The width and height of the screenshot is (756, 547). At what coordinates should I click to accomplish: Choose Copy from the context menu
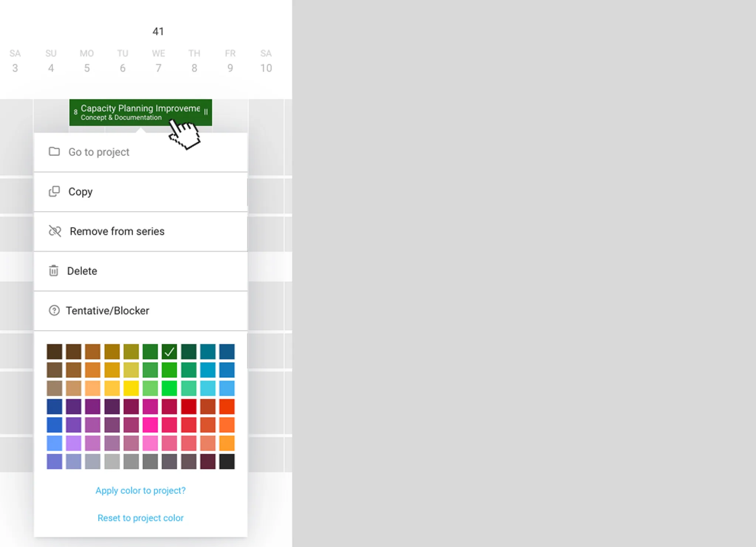pyautogui.click(x=141, y=192)
